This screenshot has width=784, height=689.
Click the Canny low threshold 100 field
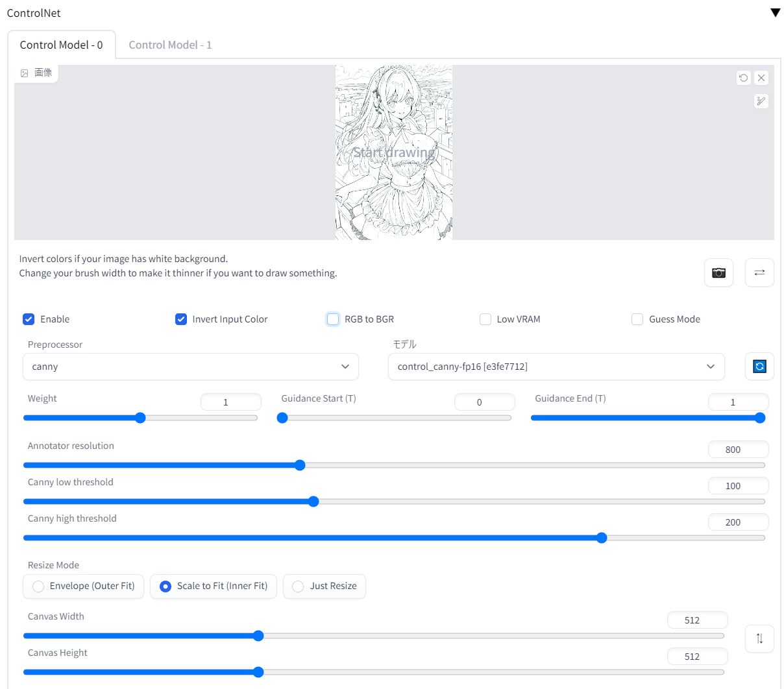739,486
